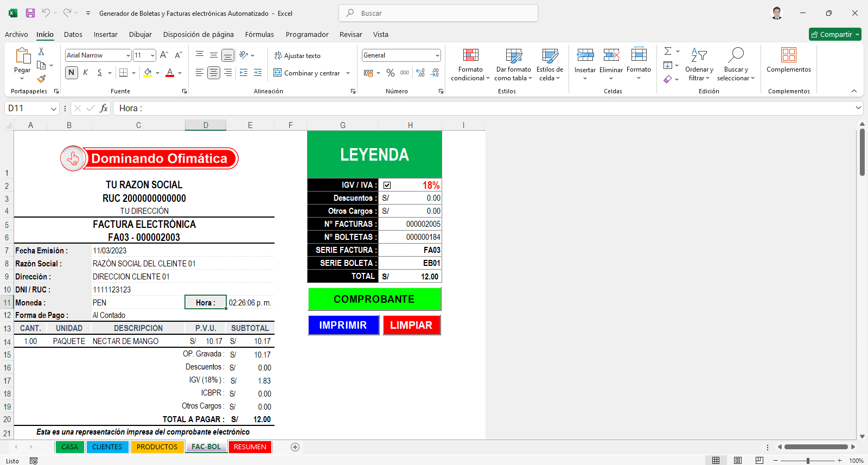Click the Buscar search box

click(x=438, y=13)
